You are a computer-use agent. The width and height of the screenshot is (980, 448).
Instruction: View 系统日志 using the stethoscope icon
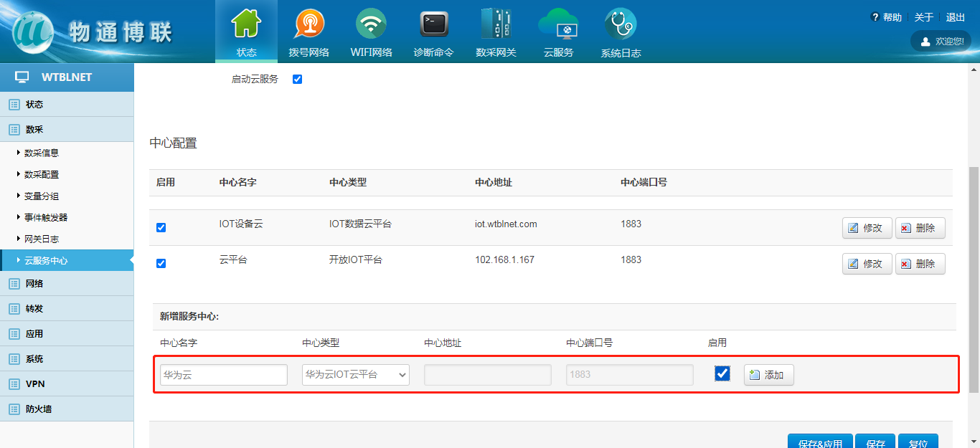(620, 24)
